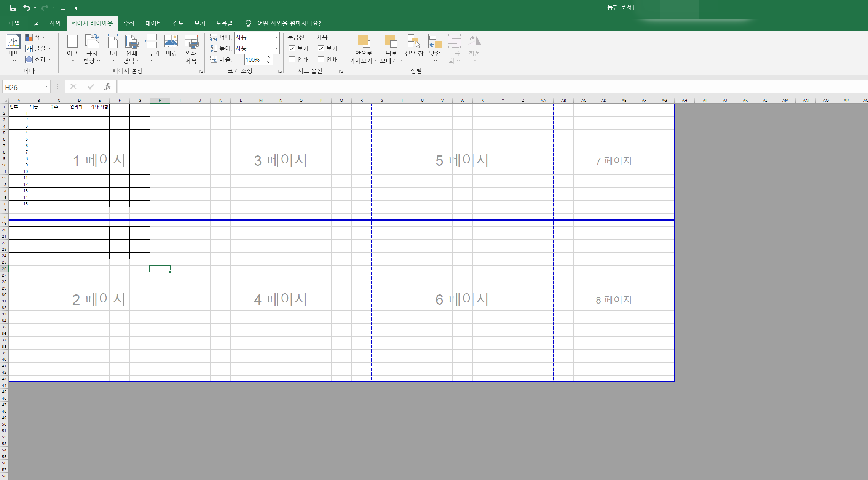
Task: Open the 데이터 ribbon tab
Action: point(154,23)
